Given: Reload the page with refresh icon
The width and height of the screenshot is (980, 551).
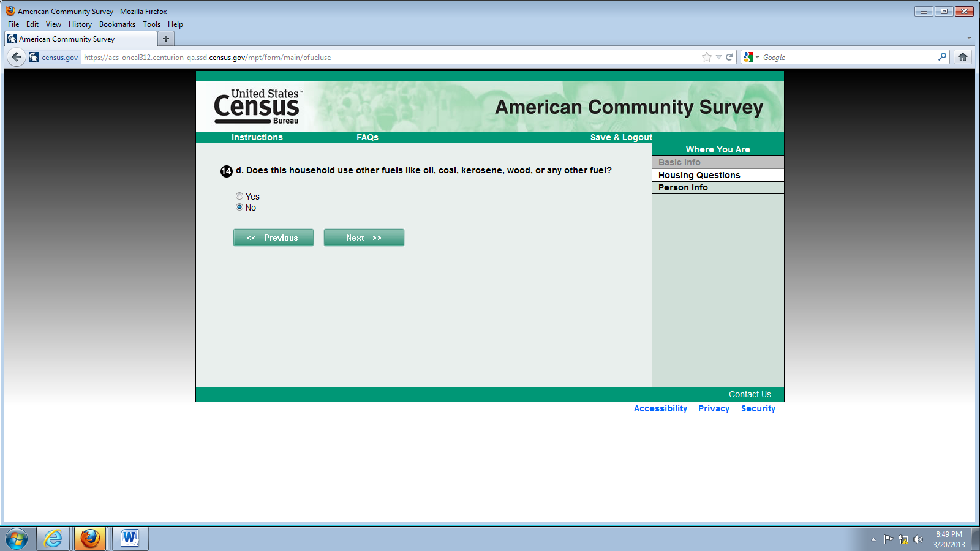Looking at the screenshot, I should tap(729, 57).
